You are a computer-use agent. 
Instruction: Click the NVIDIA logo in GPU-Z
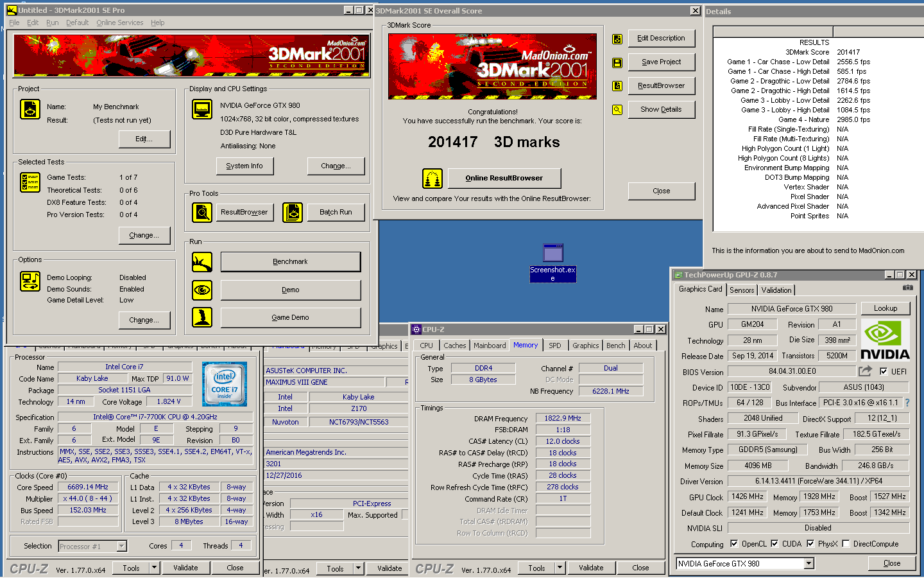point(886,340)
